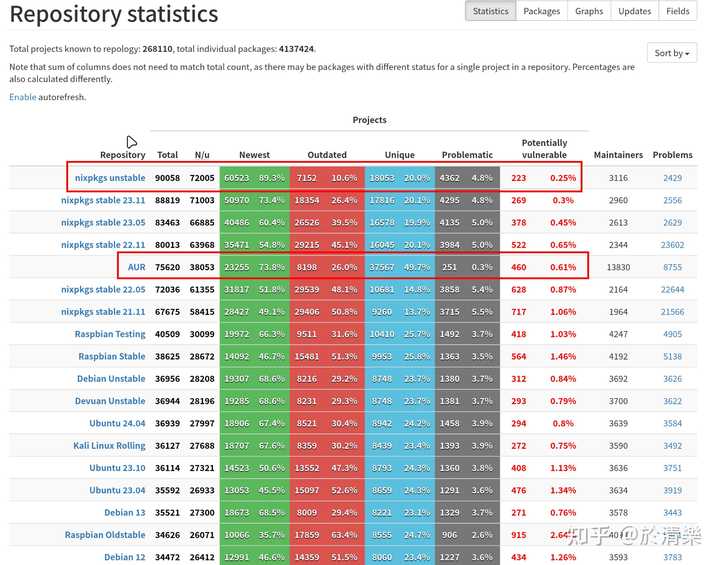This screenshot has height=565, width=720.
Task: Open the nixpkgs stable 23.11 link
Action: (103, 200)
